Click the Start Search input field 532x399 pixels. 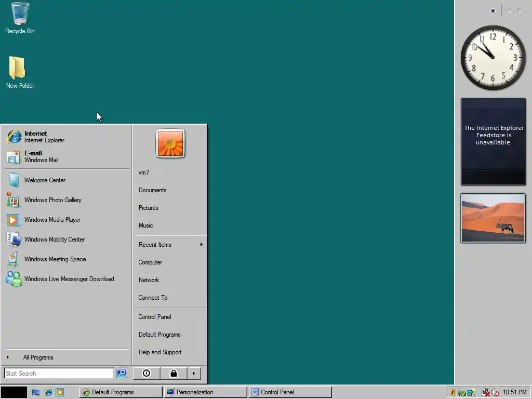pyautogui.click(x=59, y=373)
